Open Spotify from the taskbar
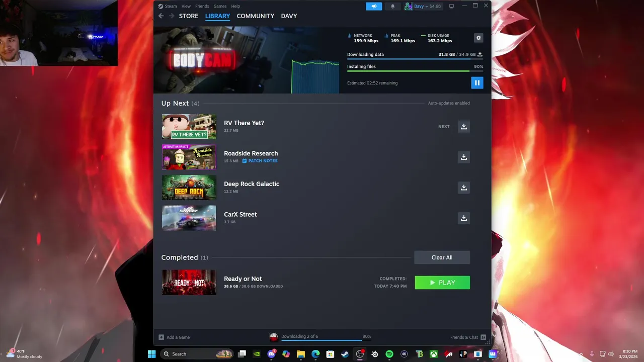This screenshot has width=644, height=362. pos(389,354)
